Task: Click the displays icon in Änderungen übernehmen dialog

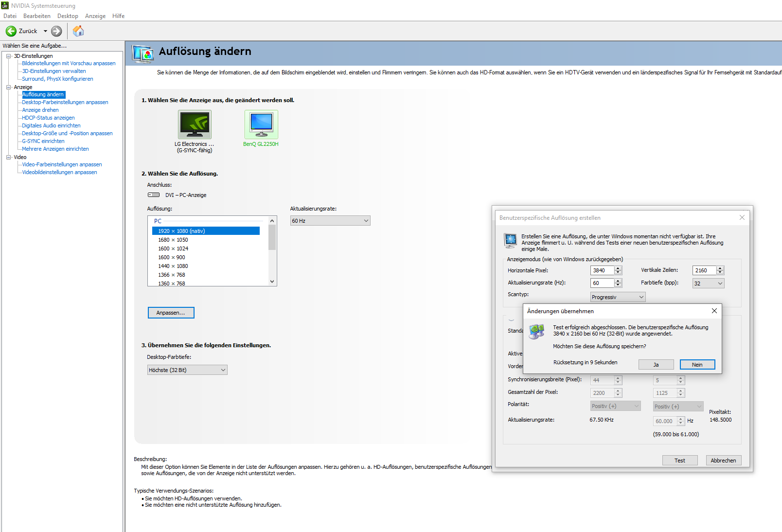Action: click(x=536, y=331)
